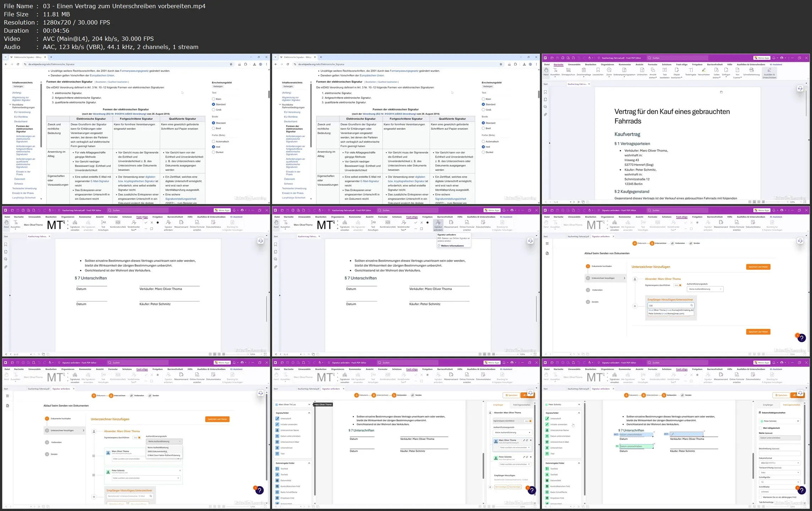The image size is (812, 511).
Task: Switch to Empfänger tab above Datumsfeldeigenschaften
Action: tap(768, 405)
